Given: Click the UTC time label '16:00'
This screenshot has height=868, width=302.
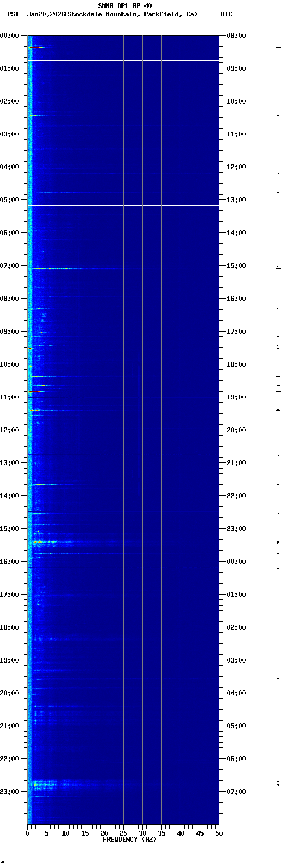Looking at the screenshot, I should 236,299.
